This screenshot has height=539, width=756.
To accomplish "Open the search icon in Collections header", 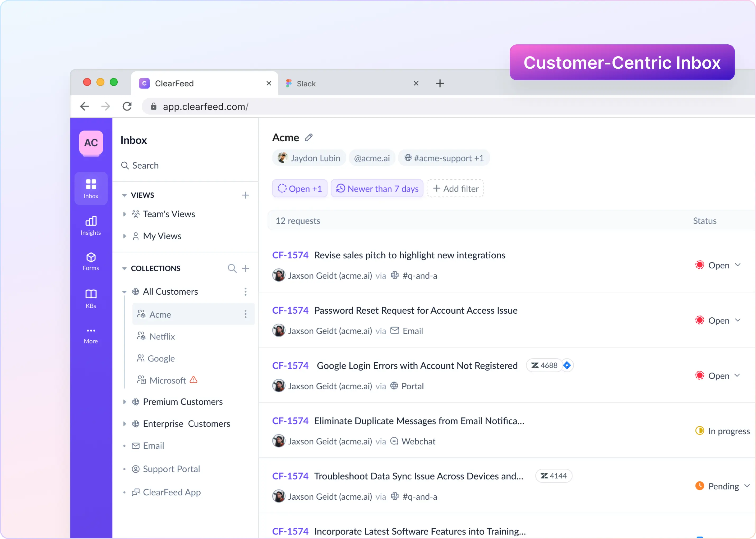I will [x=232, y=268].
